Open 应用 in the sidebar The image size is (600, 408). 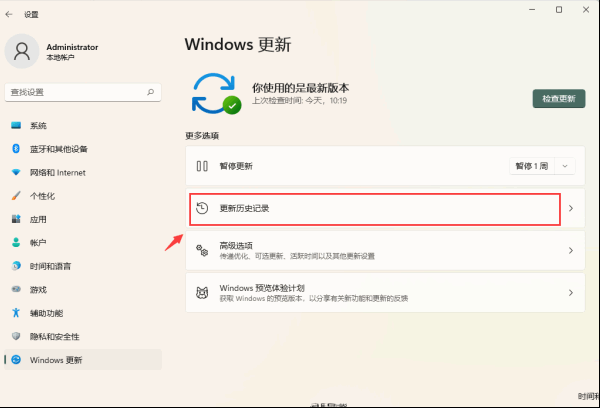point(83,219)
